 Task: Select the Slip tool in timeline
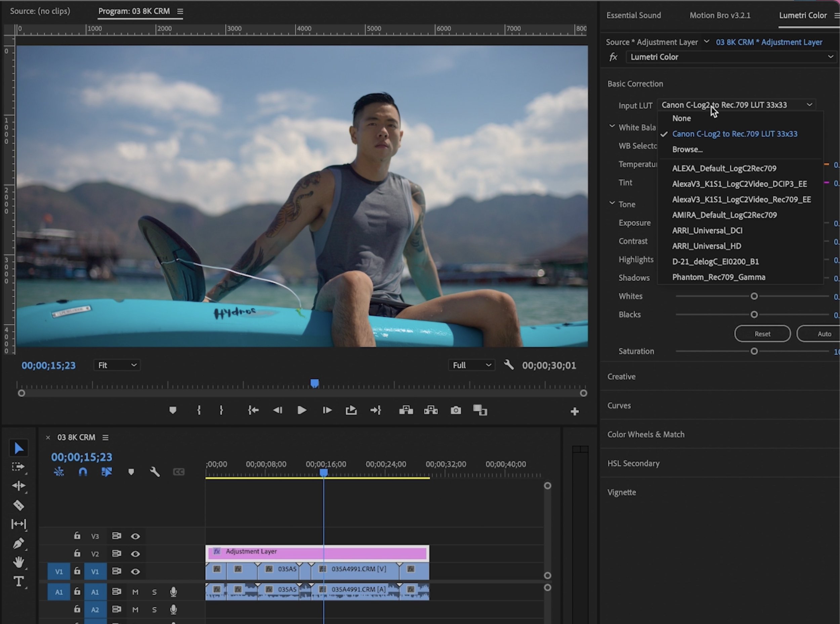18,524
